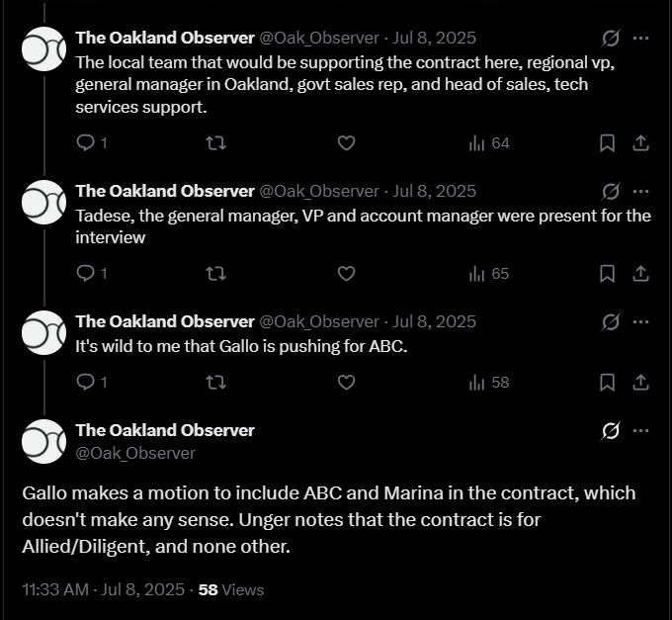Open more options on the main 'Gallo makes a motion' tweet

pos(640,431)
